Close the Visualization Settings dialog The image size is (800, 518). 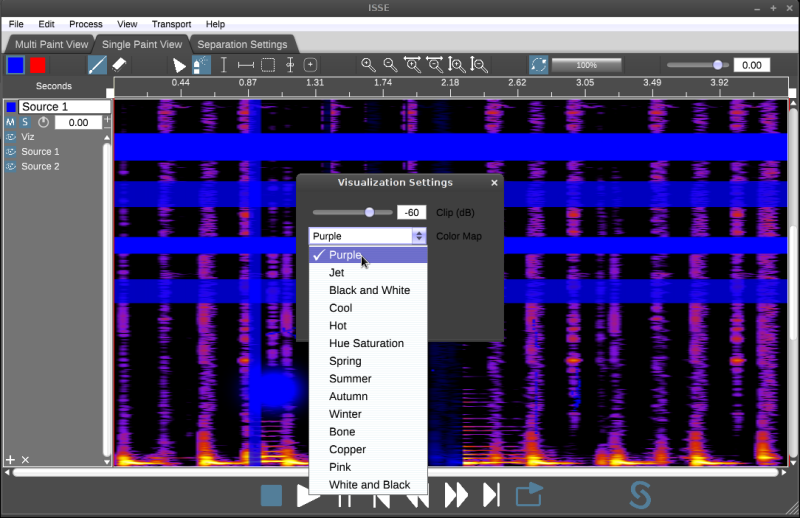[494, 183]
